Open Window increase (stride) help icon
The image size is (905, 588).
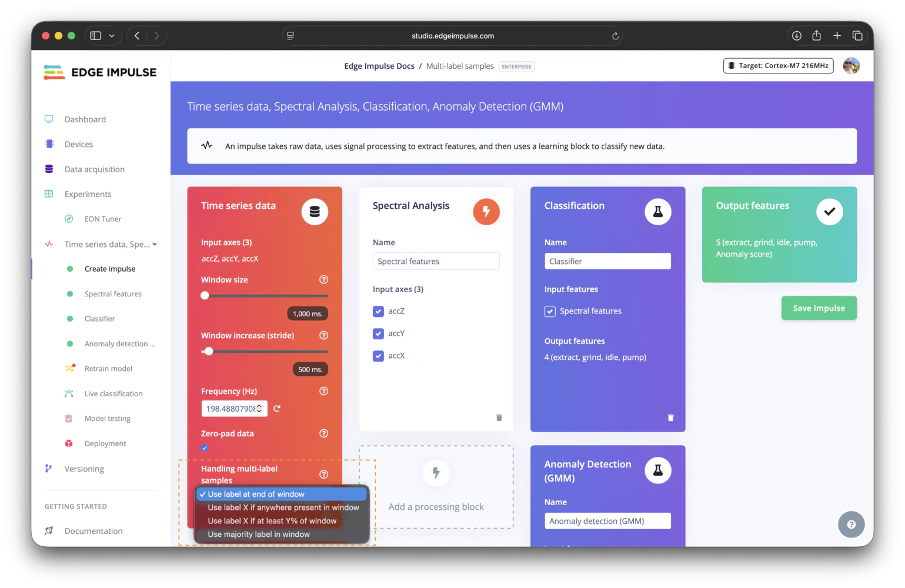point(323,336)
